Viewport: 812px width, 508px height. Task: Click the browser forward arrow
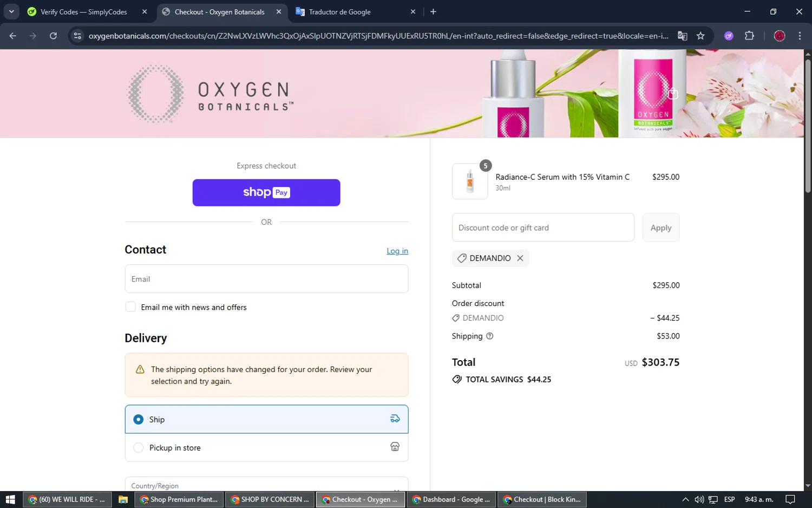[x=33, y=36]
